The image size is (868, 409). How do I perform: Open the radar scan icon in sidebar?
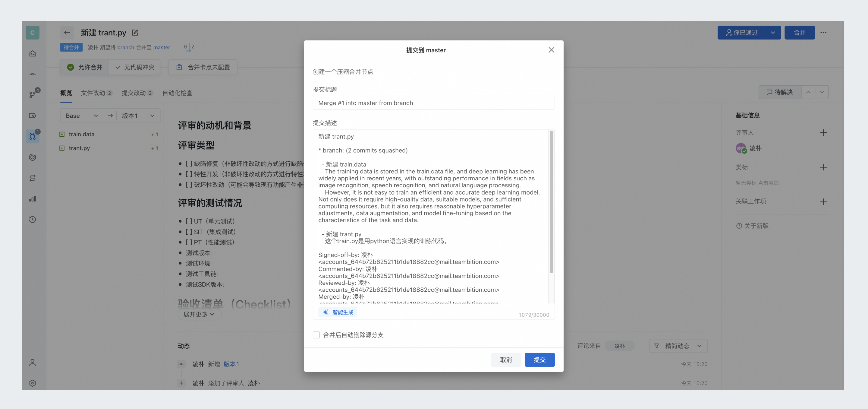coord(32,157)
